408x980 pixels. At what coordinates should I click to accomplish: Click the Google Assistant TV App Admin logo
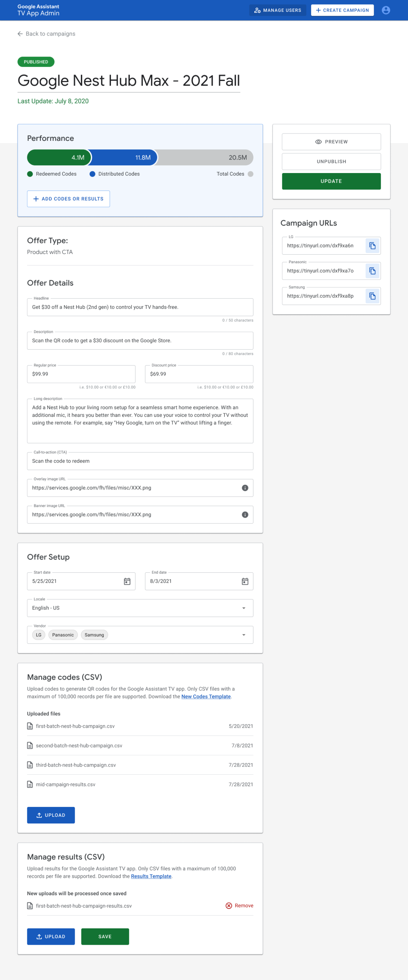pyautogui.click(x=38, y=10)
